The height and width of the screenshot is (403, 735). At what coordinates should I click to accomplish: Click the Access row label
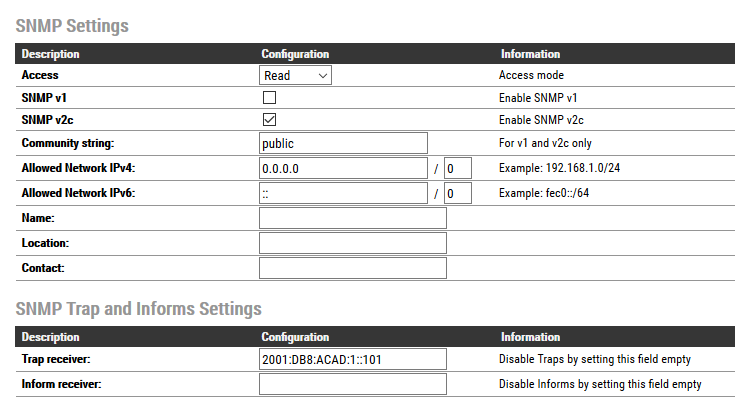[40, 75]
